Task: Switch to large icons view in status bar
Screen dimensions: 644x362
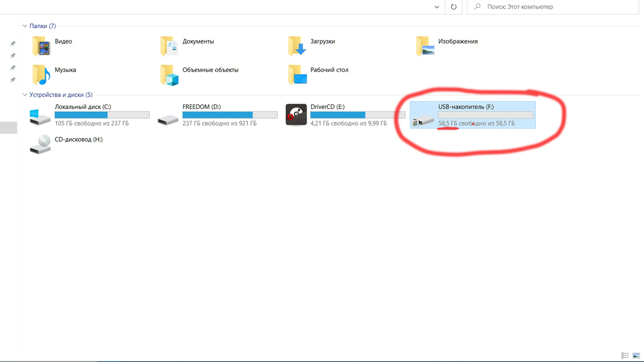Action: click(x=636, y=356)
